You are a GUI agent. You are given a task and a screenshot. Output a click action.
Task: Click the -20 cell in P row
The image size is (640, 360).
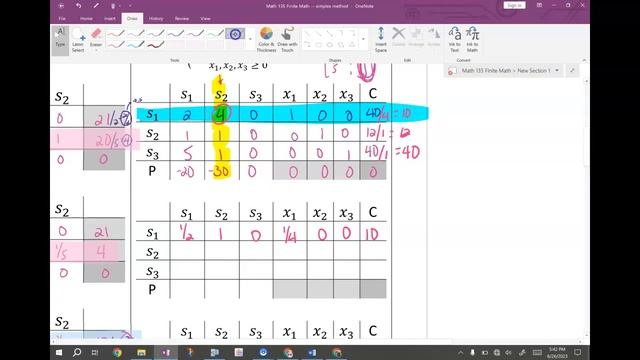pos(185,172)
